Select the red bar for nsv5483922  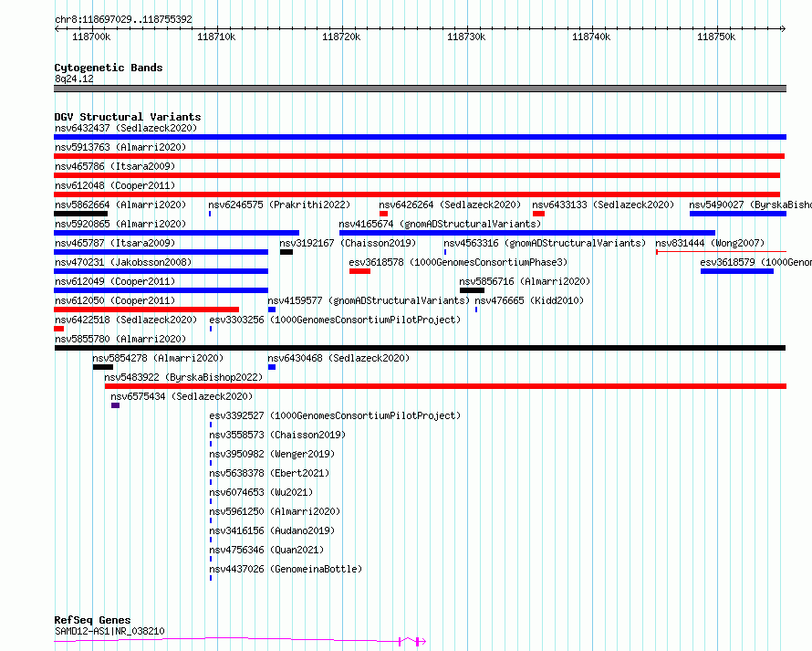click(445, 386)
